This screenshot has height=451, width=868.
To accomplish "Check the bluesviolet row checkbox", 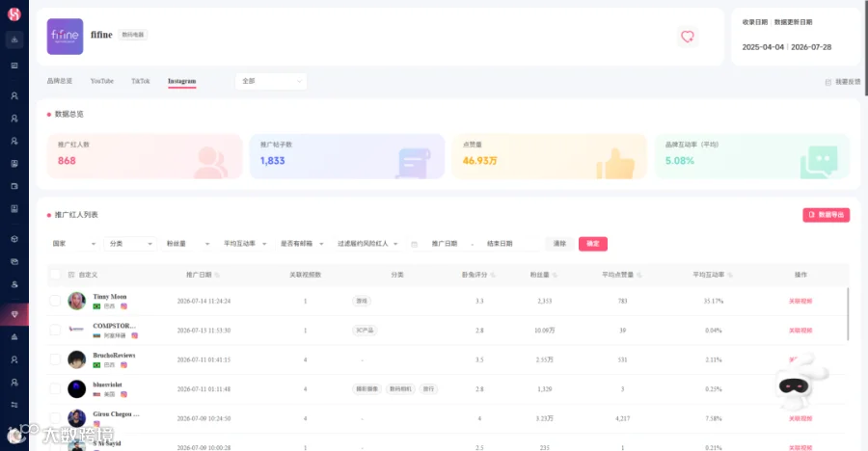I will tap(55, 388).
